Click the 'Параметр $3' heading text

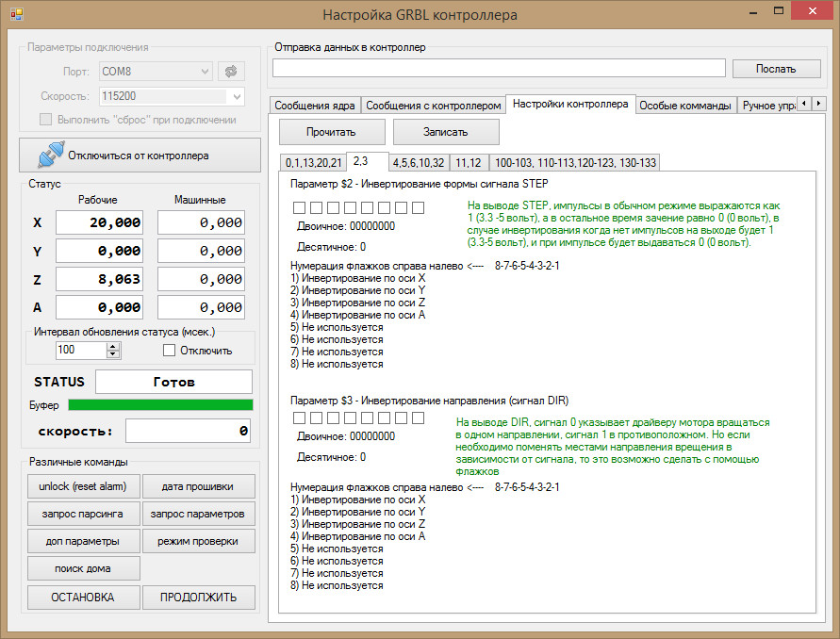[429, 401]
